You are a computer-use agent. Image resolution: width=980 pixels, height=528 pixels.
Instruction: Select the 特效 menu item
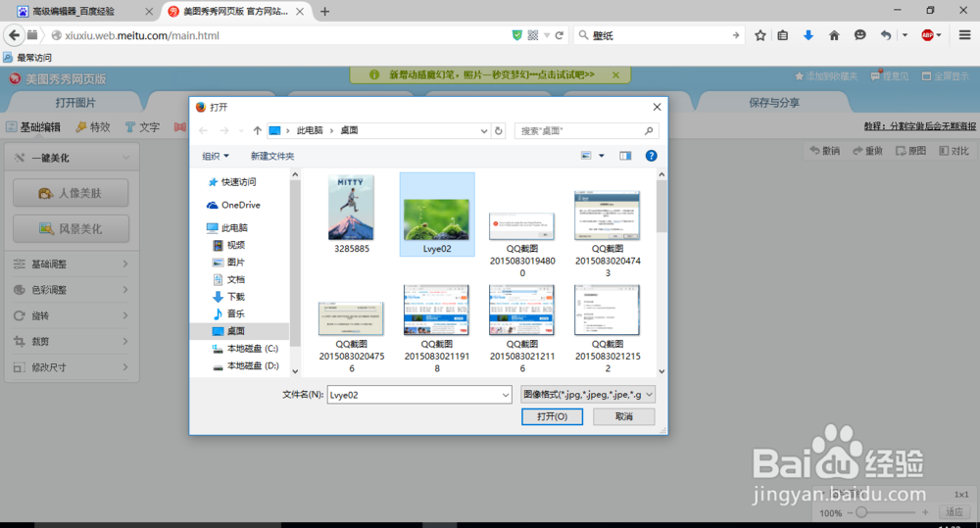[x=92, y=126]
